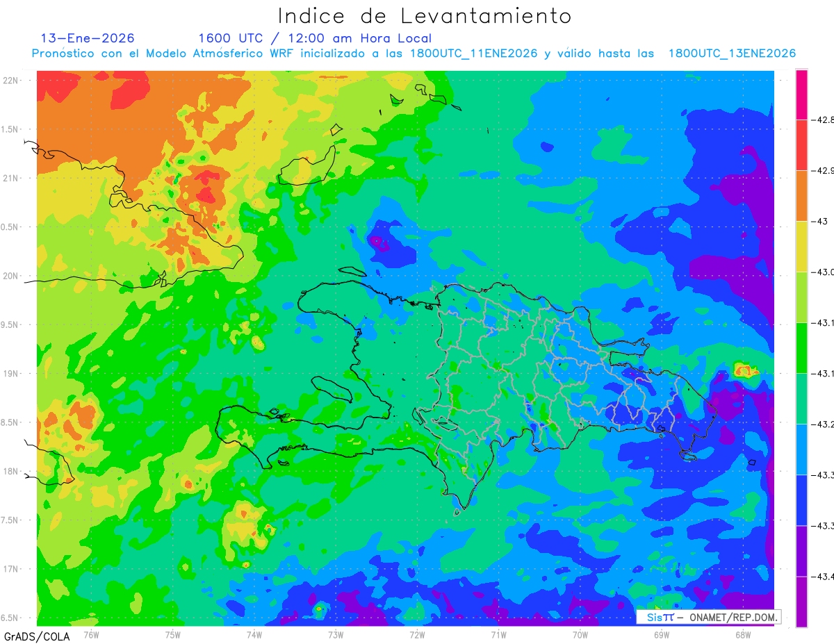Click the longitude label "73W"
This screenshot has width=834, height=644.
[x=336, y=634]
